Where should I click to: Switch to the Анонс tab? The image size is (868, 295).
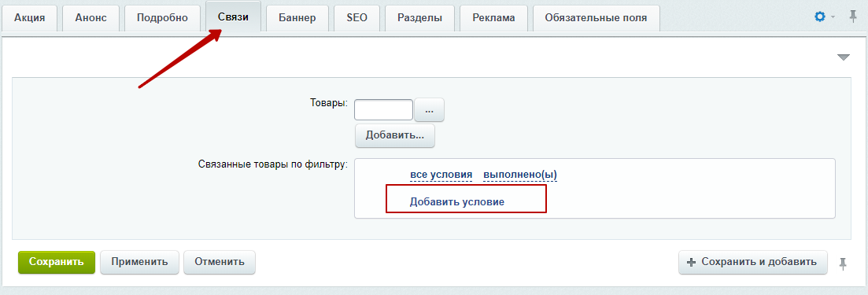coord(90,18)
